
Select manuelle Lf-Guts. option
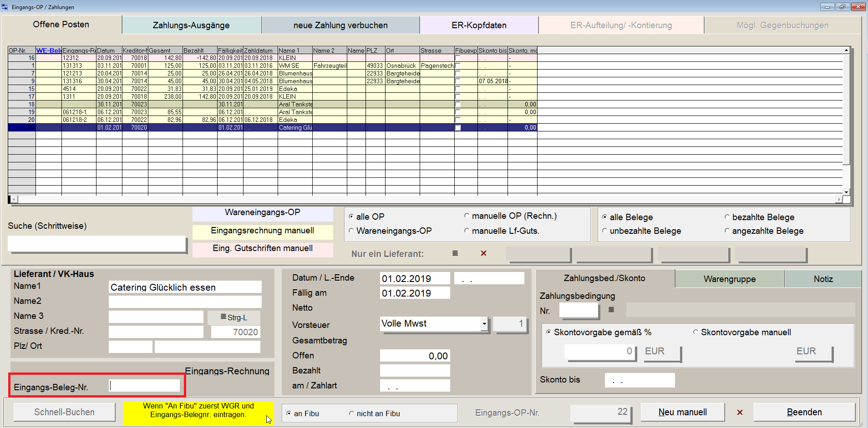pyautogui.click(x=467, y=231)
